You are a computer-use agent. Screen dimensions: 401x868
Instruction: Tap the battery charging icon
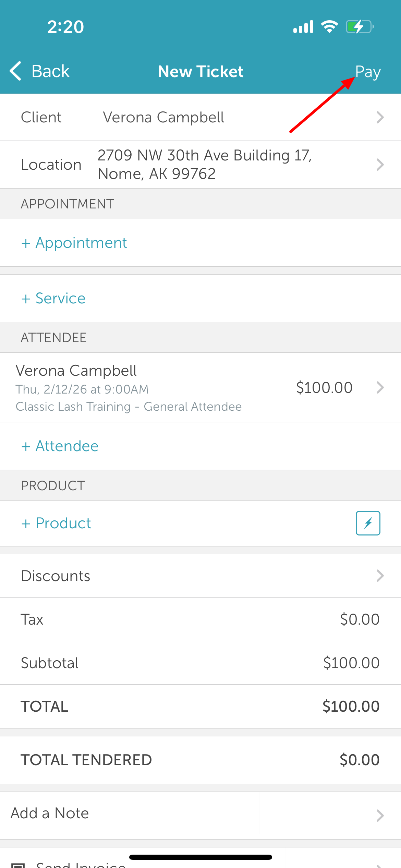tap(359, 27)
